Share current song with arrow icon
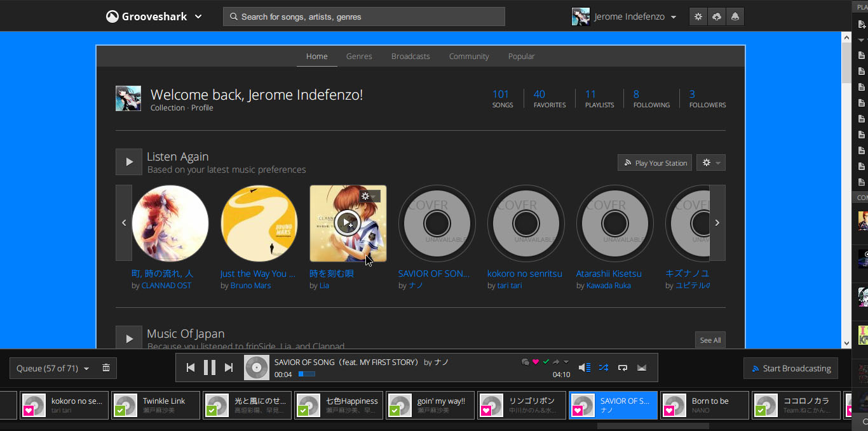 click(556, 362)
